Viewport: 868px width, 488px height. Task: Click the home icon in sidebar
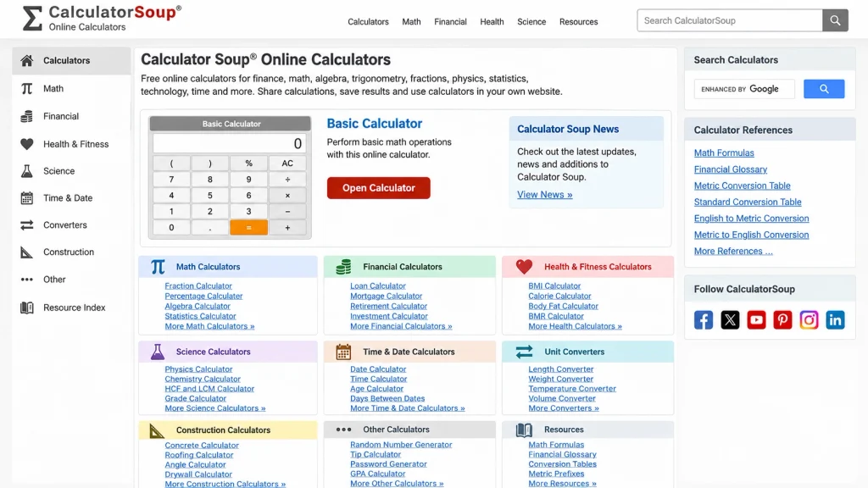click(26, 60)
